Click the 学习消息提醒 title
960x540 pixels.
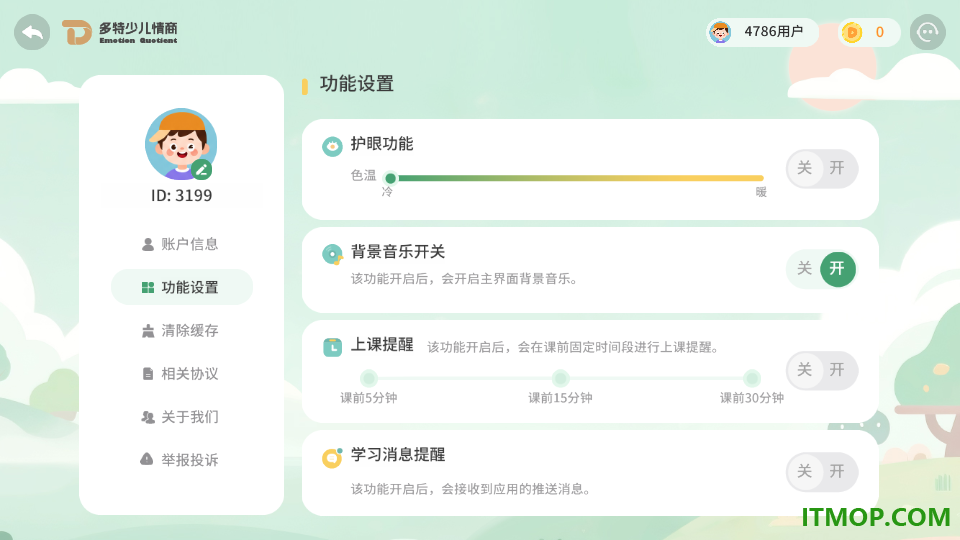(398, 455)
